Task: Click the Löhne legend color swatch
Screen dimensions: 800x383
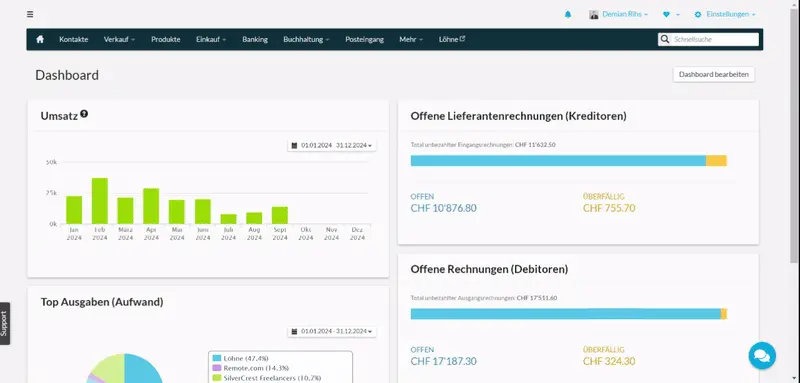Action: pos(217,359)
